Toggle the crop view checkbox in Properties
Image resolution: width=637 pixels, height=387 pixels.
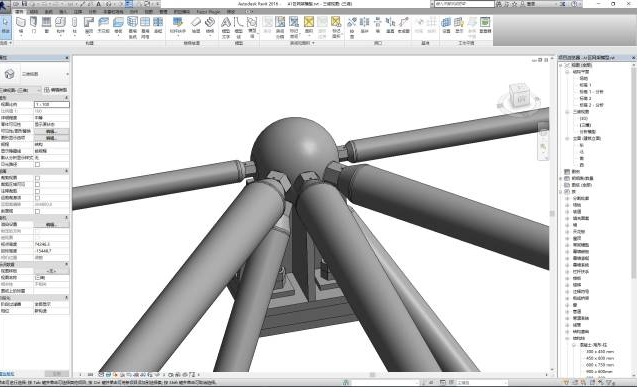click(x=37, y=177)
